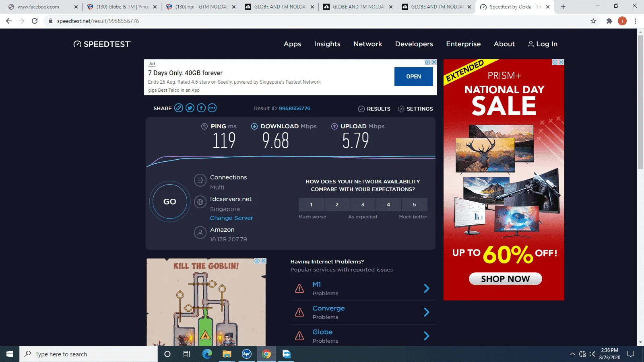Screen dimensions: 644x362
Task: Open the Enterprise menu
Action: (463, 44)
